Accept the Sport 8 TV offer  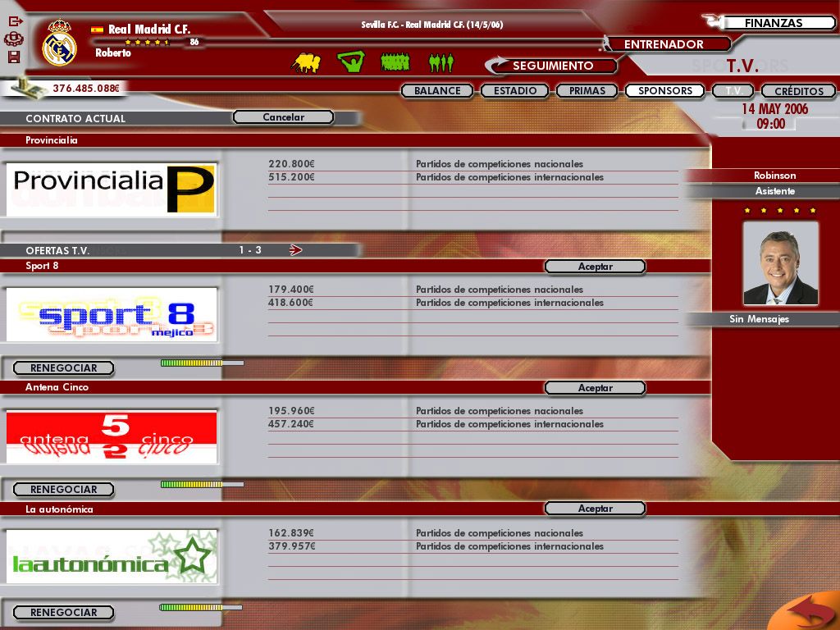click(596, 266)
